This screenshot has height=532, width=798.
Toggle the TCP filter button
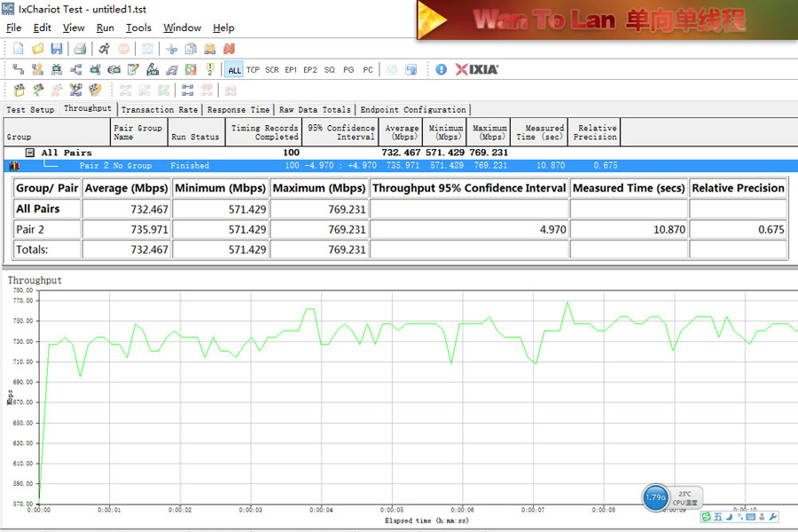coord(253,70)
